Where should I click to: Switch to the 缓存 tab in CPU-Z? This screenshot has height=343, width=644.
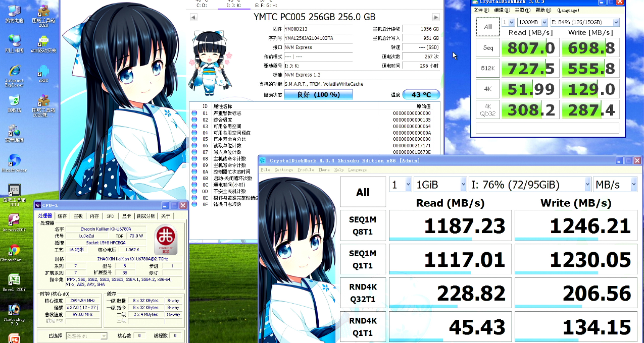pos(62,216)
